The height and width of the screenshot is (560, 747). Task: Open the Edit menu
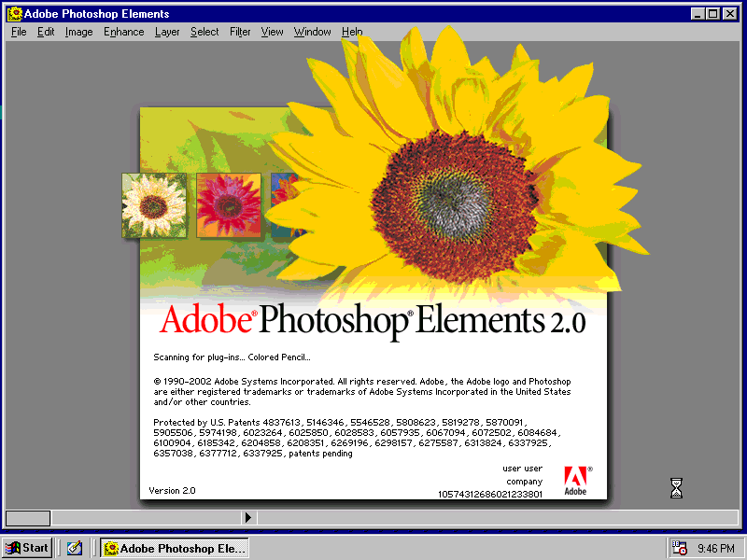pos(46,32)
